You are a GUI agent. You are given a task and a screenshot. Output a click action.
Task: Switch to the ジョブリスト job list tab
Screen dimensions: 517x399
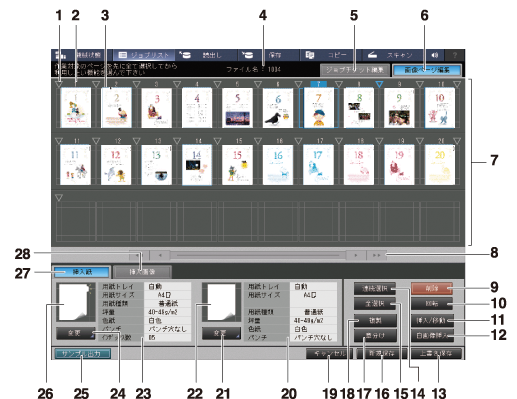click(x=144, y=55)
